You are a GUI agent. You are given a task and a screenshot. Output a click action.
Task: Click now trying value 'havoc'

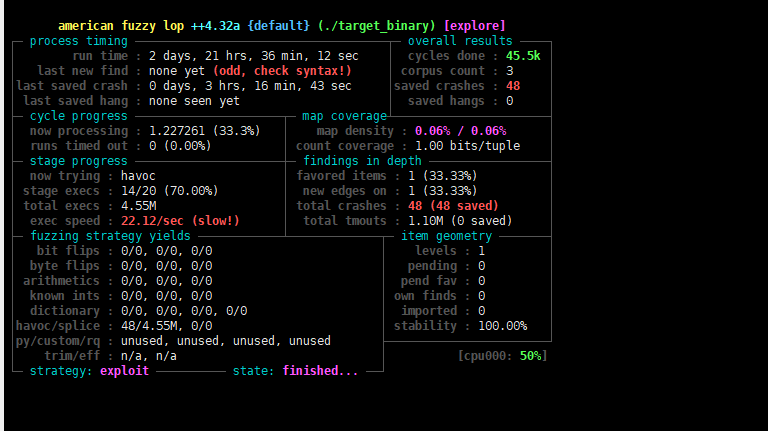(138, 176)
